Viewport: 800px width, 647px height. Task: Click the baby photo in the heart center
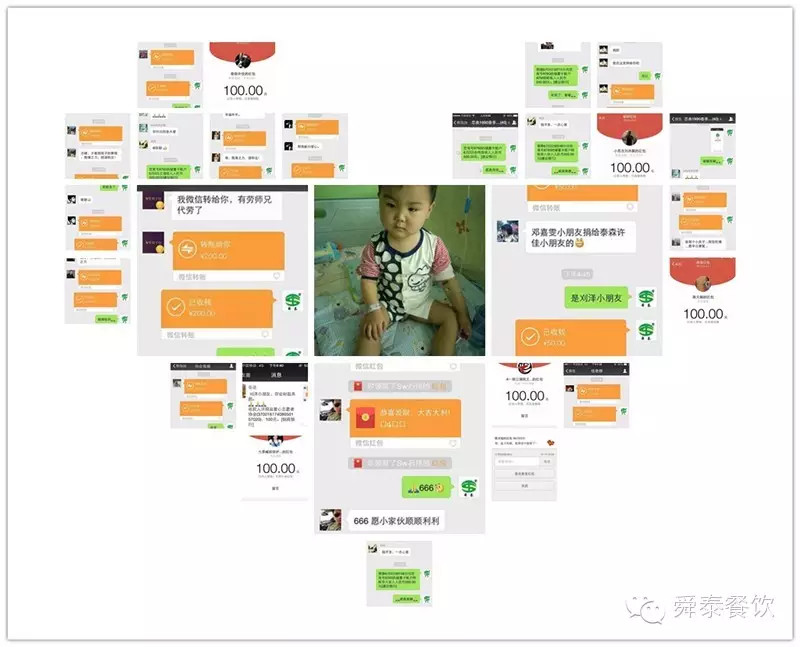pyautogui.click(x=399, y=270)
